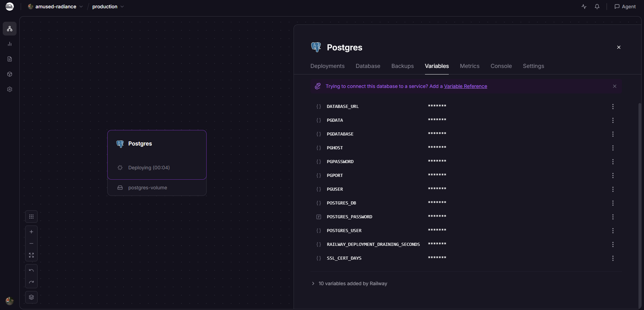Reveal the PGPASSWORD masked value

(x=437, y=161)
